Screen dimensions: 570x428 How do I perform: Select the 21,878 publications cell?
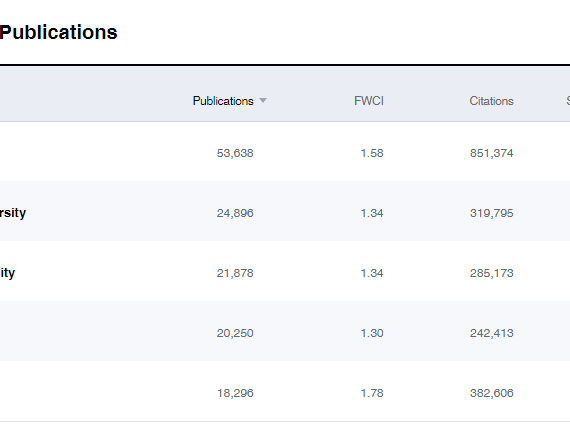235,273
